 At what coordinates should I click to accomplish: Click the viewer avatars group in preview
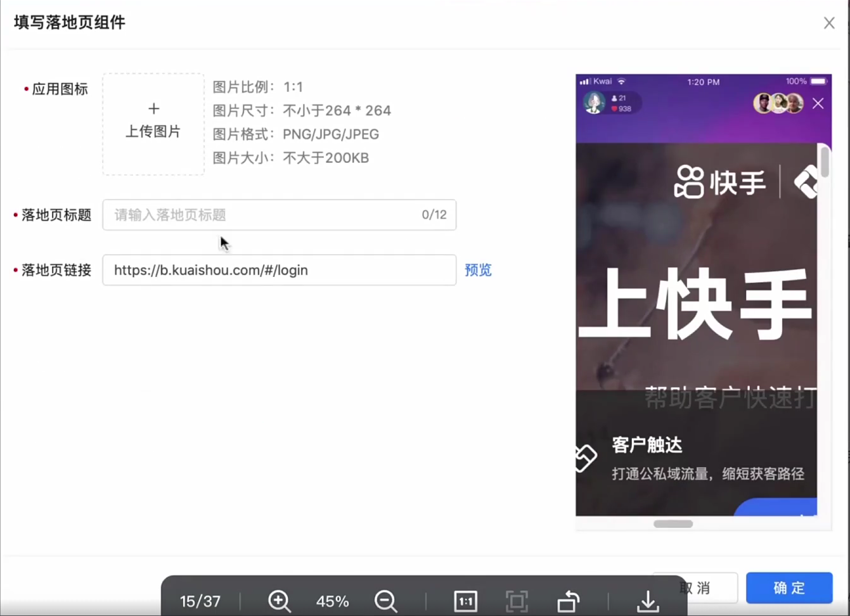tap(778, 103)
